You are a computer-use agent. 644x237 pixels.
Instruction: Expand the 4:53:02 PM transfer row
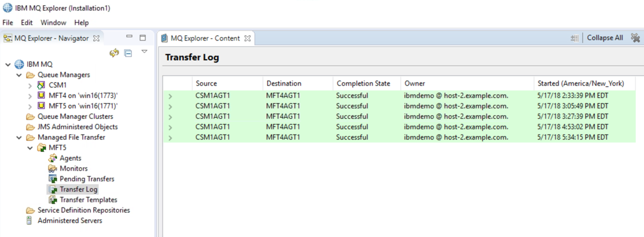click(170, 127)
